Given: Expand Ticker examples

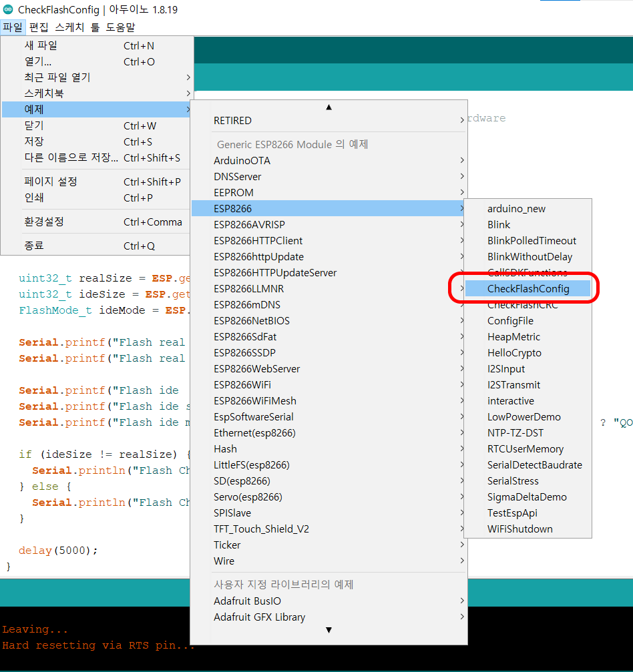Looking at the screenshot, I should click(329, 545).
